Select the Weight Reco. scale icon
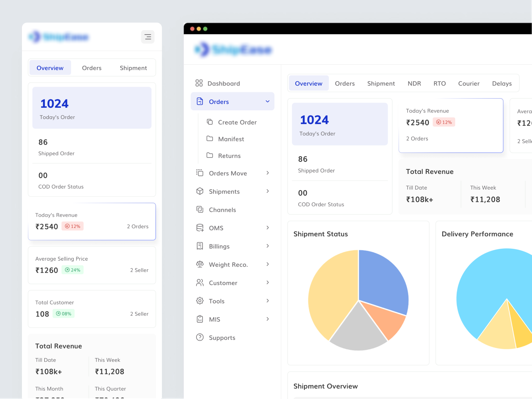The height and width of the screenshot is (399, 532). (x=199, y=264)
